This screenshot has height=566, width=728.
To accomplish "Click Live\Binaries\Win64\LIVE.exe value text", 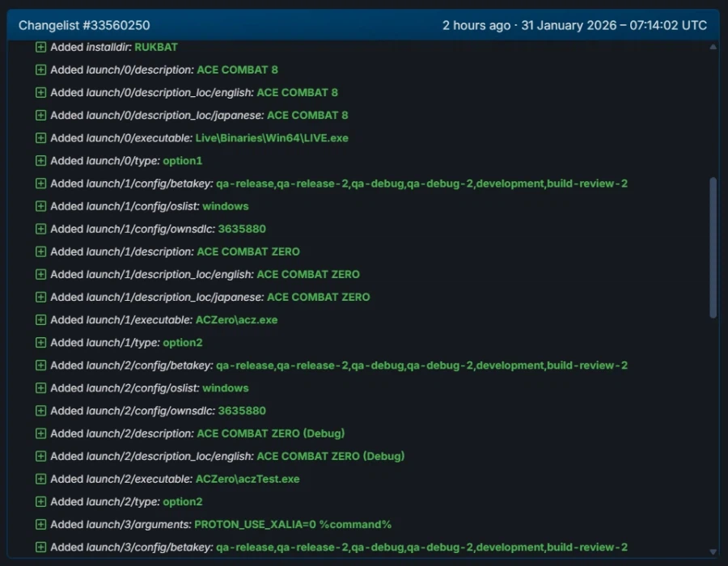I will (272, 138).
